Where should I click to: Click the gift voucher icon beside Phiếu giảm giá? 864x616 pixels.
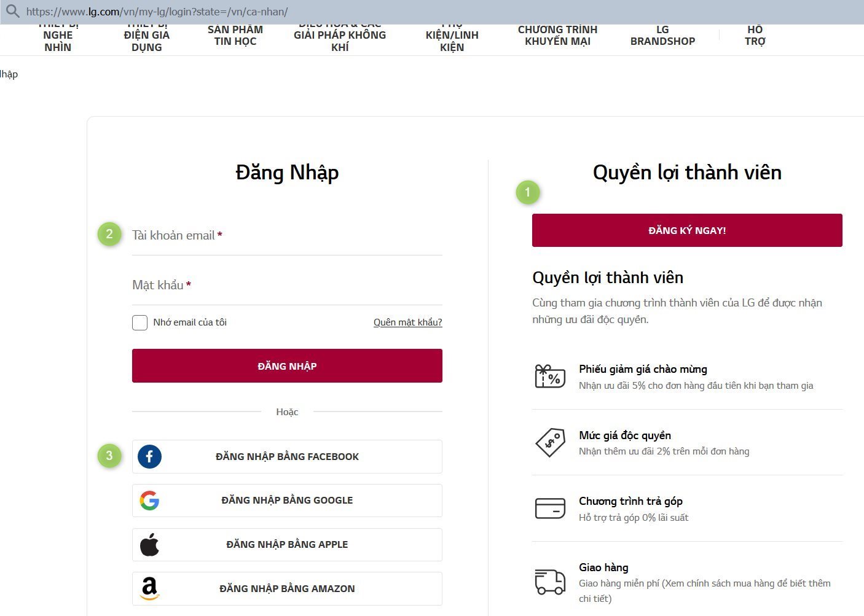(x=549, y=376)
